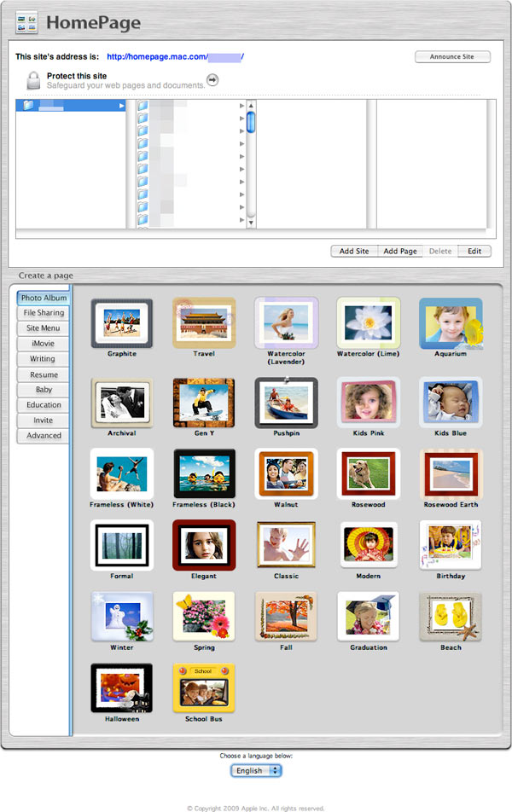Click the scroll down arrow in file browser
The height and width of the screenshot is (812, 512).
point(251,223)
